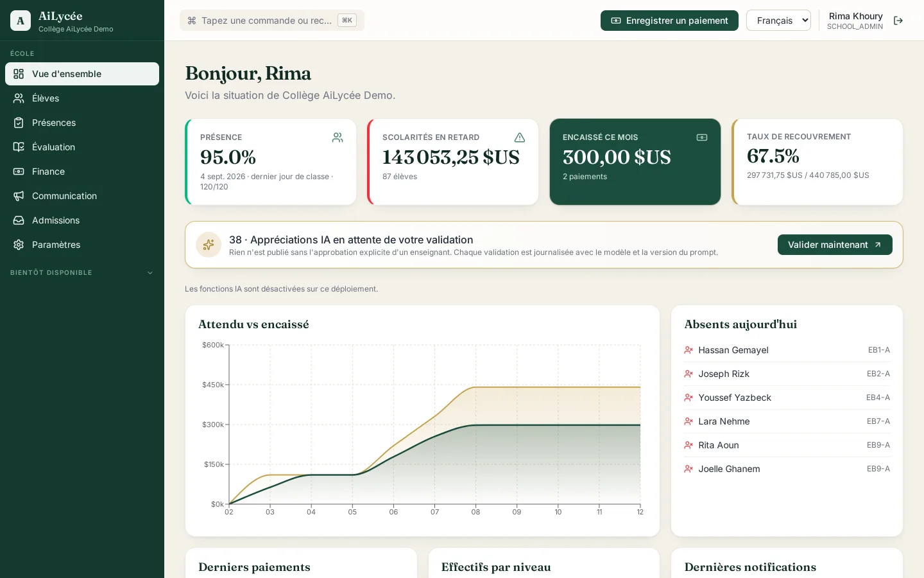The width and height of the screenshot is (924, 578).
Task: Click the banknote icon on Encaissé ce mois card
Action: 702,137
